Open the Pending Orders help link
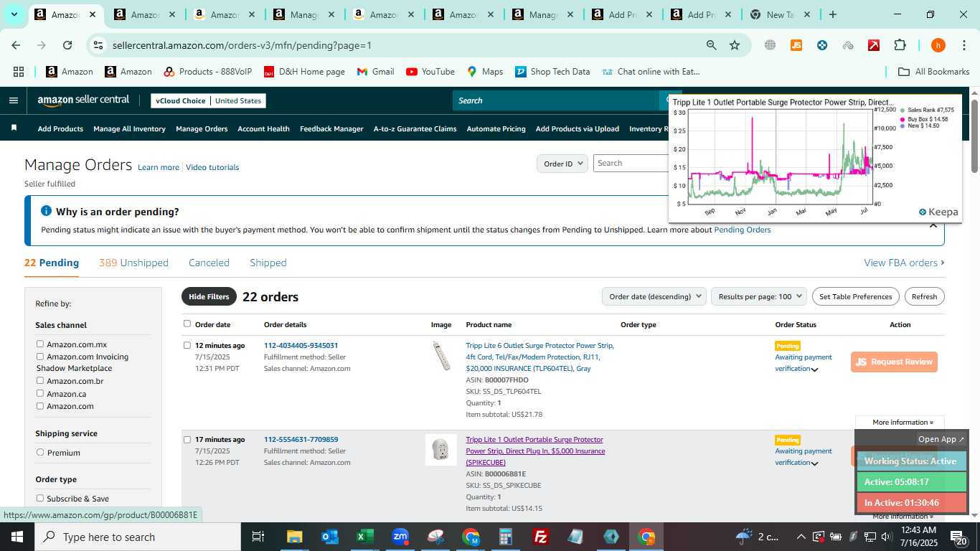 pyautogui.click(x=742, y=230)
